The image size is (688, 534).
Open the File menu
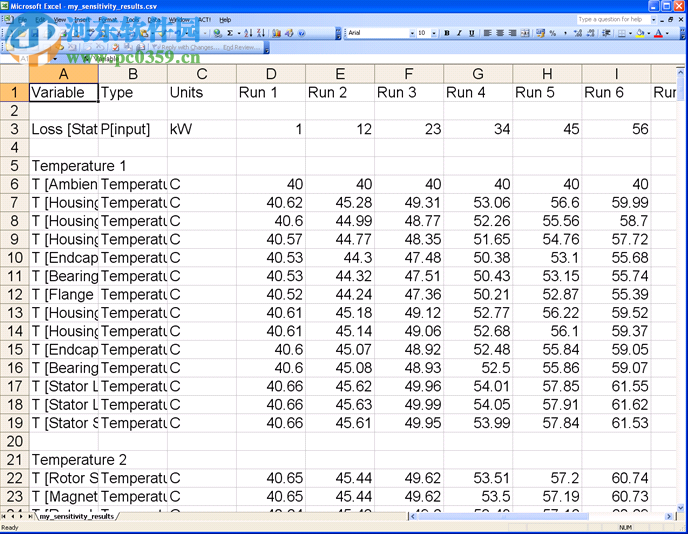(22, 20)
